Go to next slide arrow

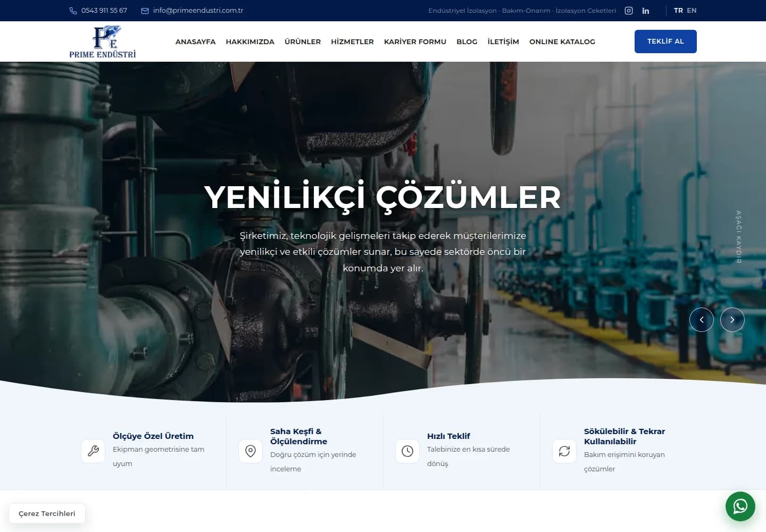click(732, 320)
